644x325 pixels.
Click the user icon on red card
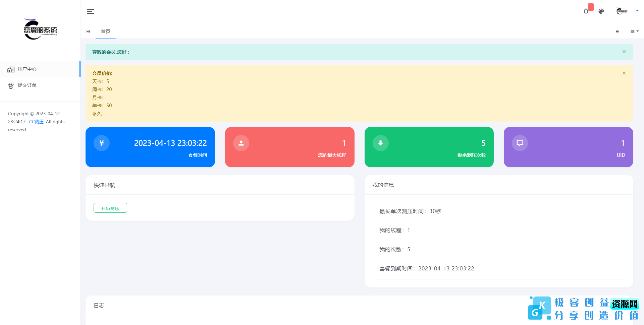click(x=241, y=143)
